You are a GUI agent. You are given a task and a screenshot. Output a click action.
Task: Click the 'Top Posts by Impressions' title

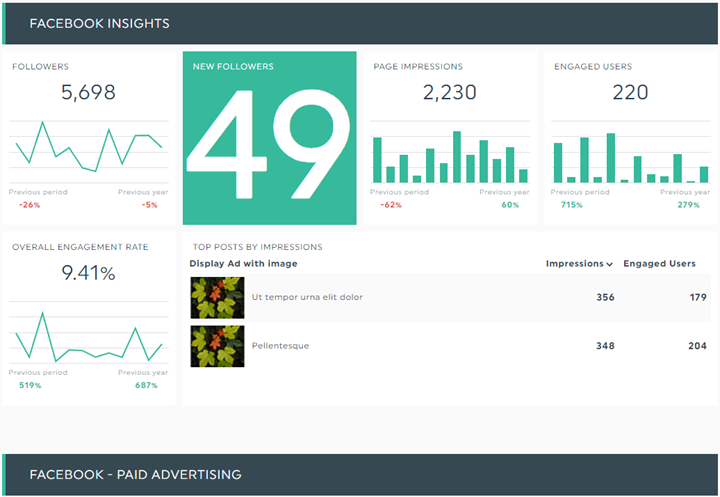point(258,247)
